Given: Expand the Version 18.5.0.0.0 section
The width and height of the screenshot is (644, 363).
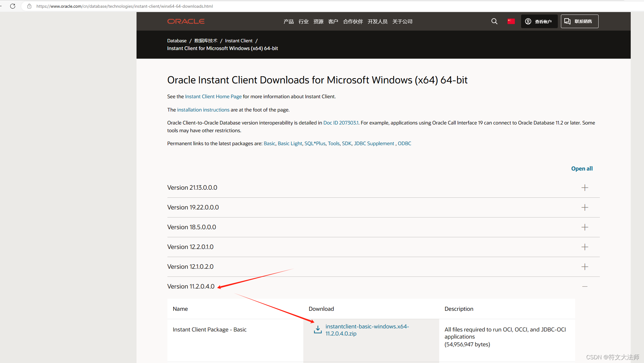Looking at the screenshot, I should pyautogui.click(x=585, y=227).
